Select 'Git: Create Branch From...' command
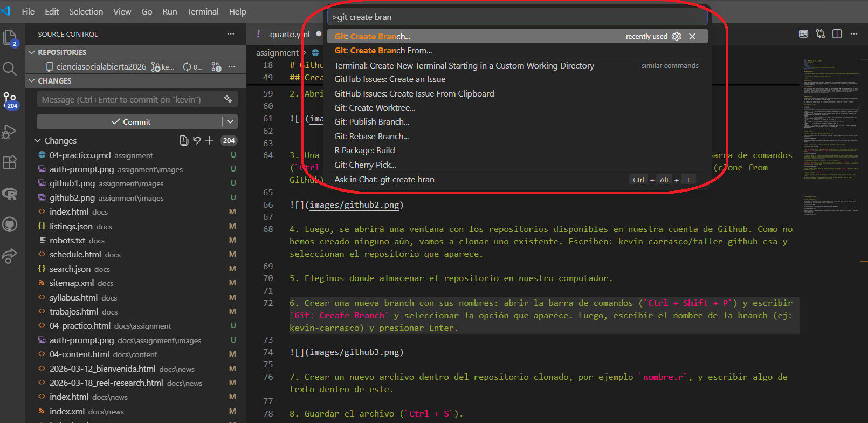Viewport: 868px width, 423px height. coord(383,51)
